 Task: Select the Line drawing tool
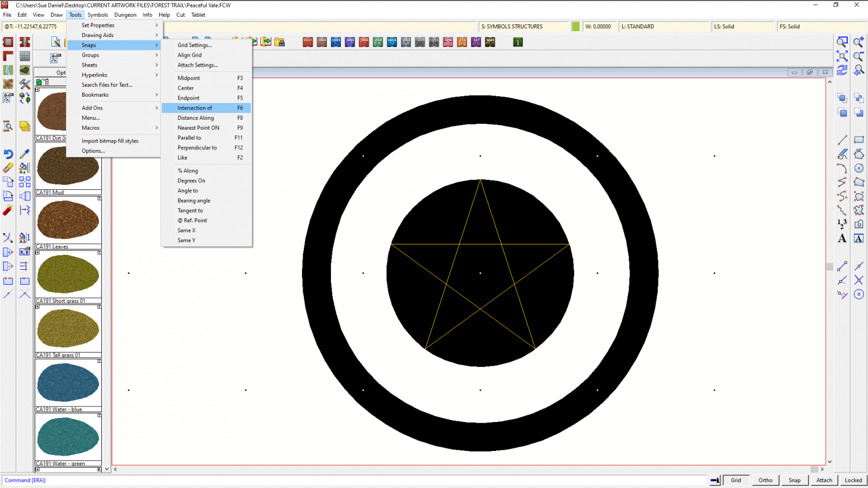point(842,140)
